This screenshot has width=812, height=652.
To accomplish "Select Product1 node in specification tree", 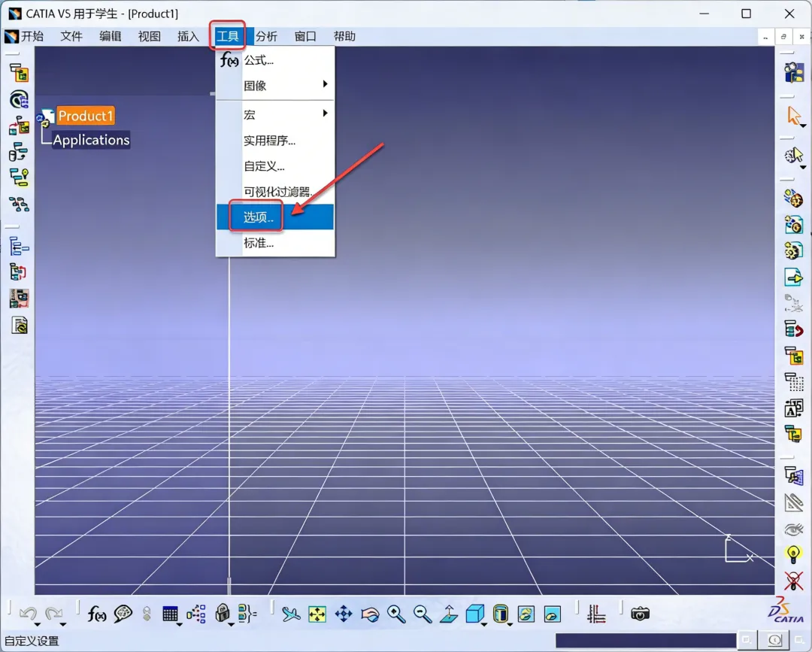I will pos(86,116).
